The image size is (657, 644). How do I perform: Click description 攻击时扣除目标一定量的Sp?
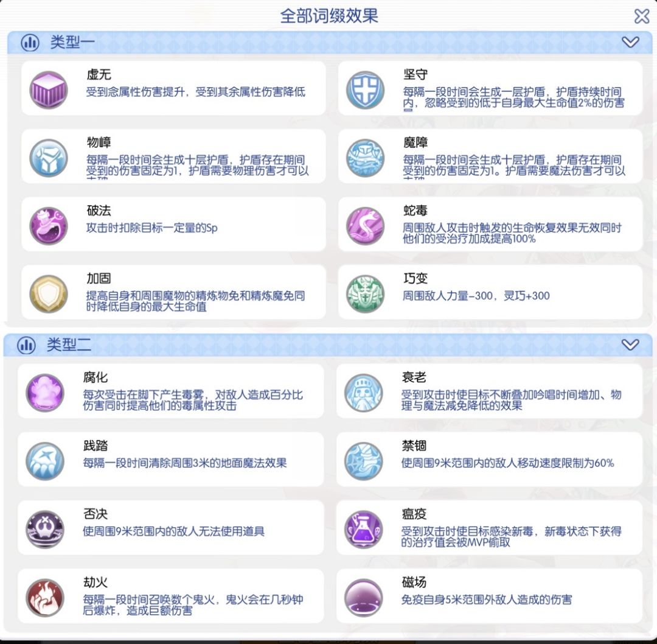pos(151,228)
